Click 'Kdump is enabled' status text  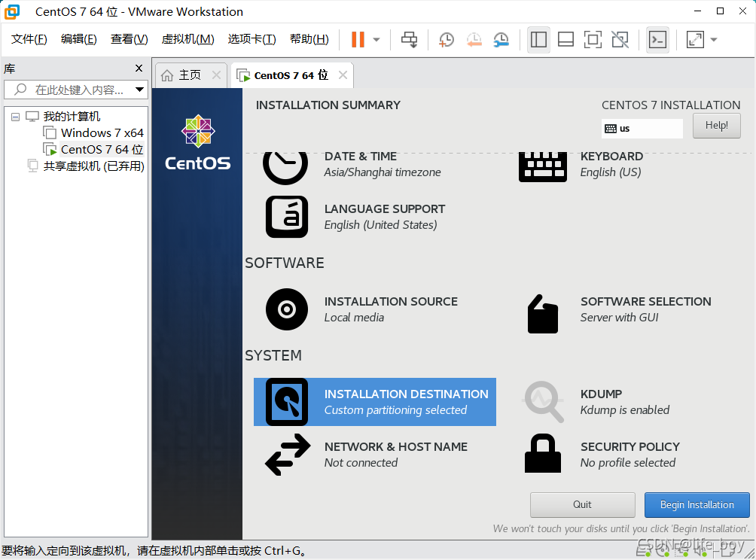[624, 409]
